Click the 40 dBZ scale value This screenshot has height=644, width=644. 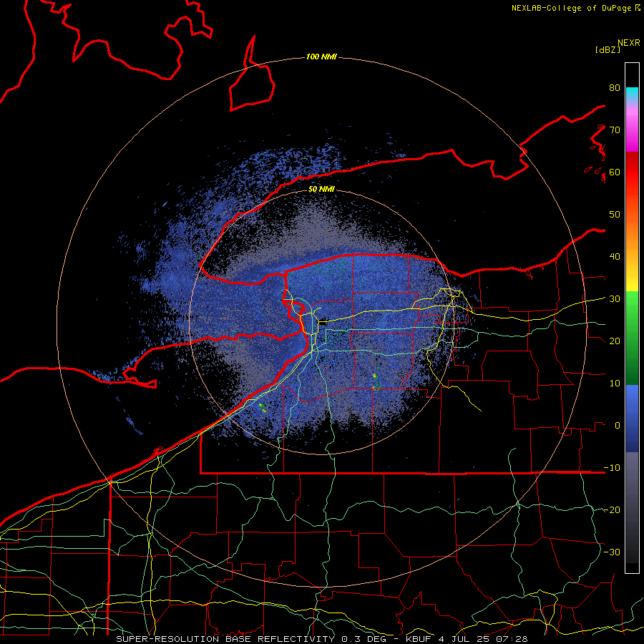tap(615, 257)
